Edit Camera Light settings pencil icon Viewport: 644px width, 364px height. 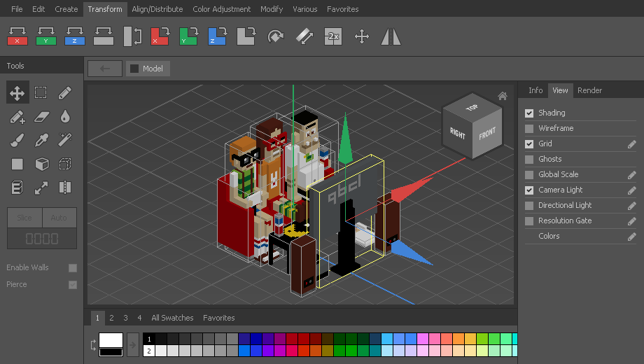[x=631, y=190]
